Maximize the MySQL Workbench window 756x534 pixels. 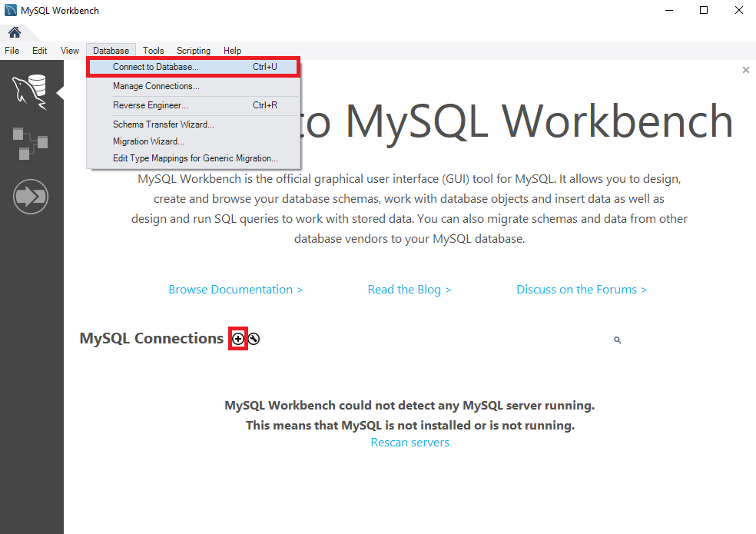click(704, 10)
